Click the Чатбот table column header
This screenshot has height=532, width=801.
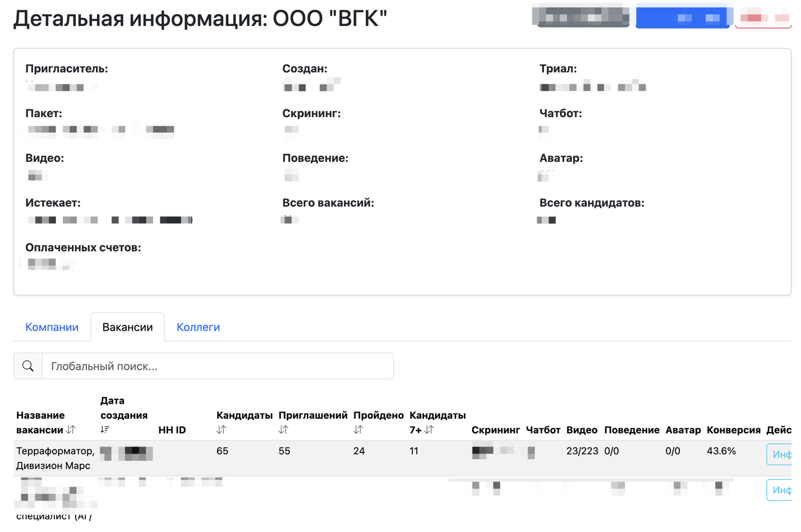[543, 430]
